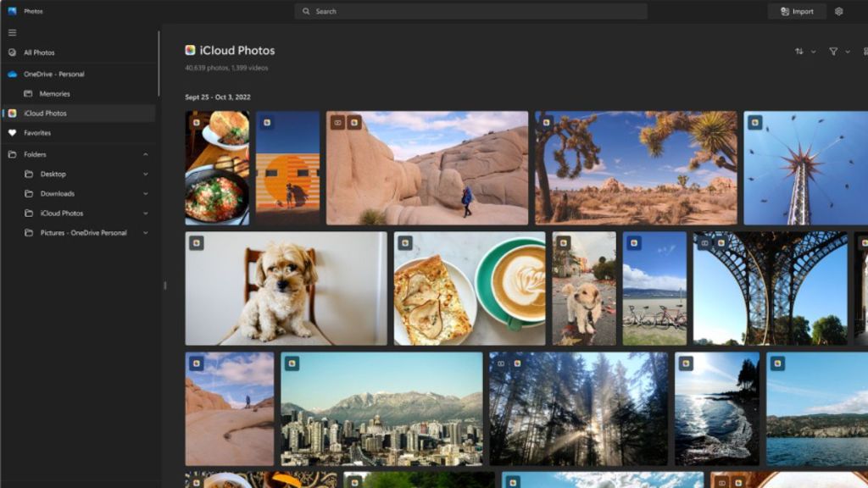Click the heart icon beside Favorites
This screenshot has width=868, height=488.
point(12,133)
